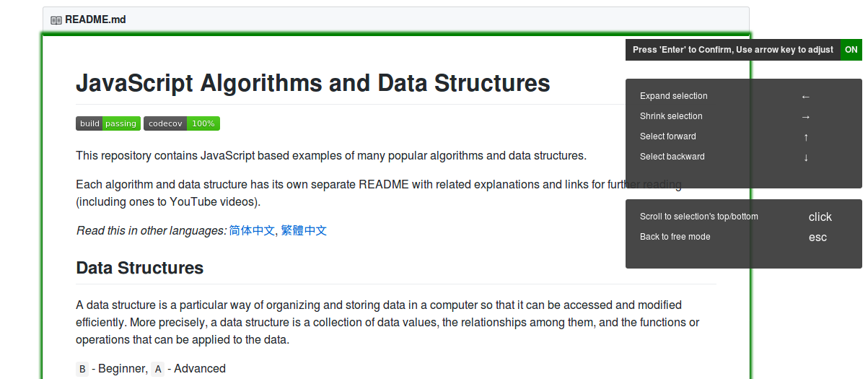Image resolution: width=868 pixels, height=379 pixels.
Task: Open the codecov 100% badge
Action: click(x=182, y=123)
